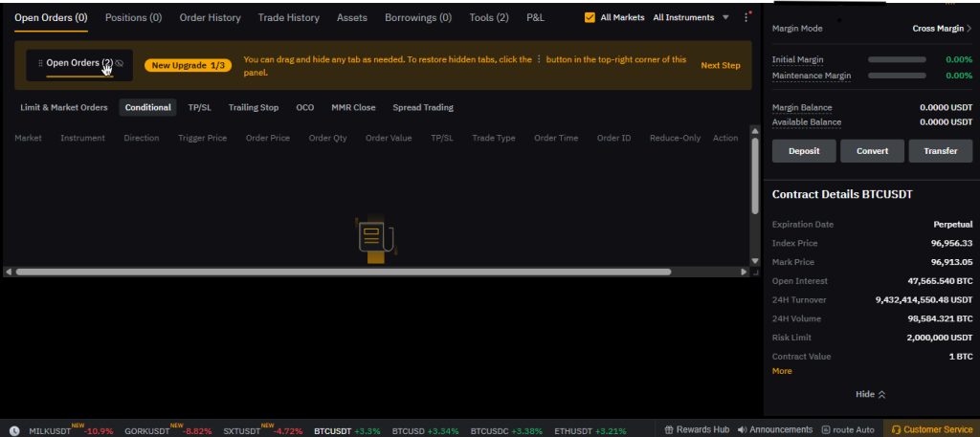Toggle the All Markets checkbox
980x437 pixels.
pos(590,17)
